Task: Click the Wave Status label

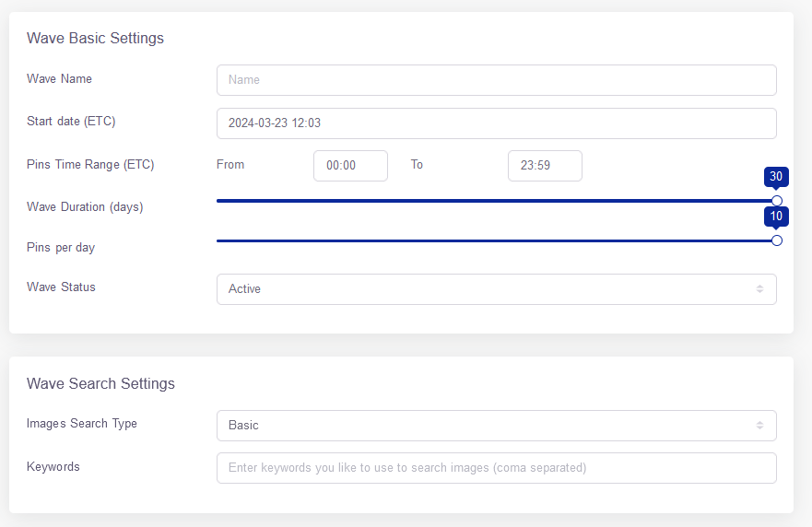Action: click(x=61, y=287)
